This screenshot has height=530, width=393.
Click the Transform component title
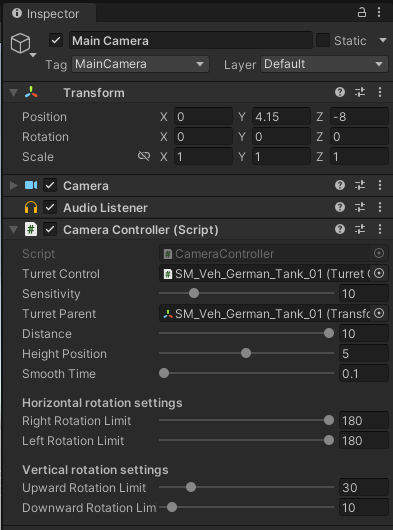click(x=94, y=93)
